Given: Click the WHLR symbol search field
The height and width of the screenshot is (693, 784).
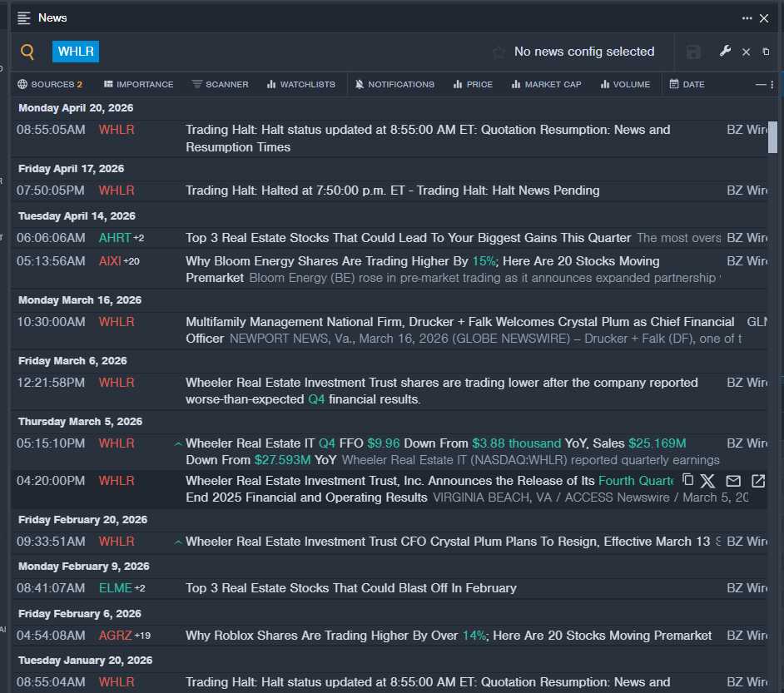Looking at the screenshot, I should coord(76,52).
